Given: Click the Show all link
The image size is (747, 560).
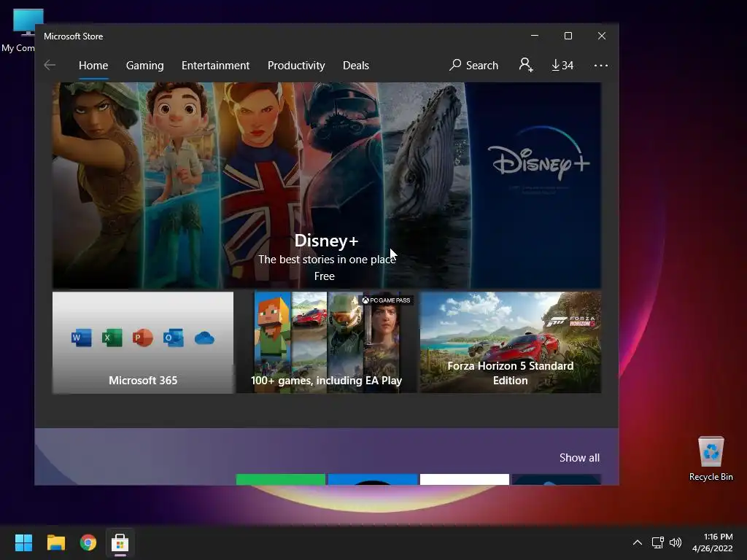Looking at the screenshot, I should pyautogui.click(x=579, y=458).
